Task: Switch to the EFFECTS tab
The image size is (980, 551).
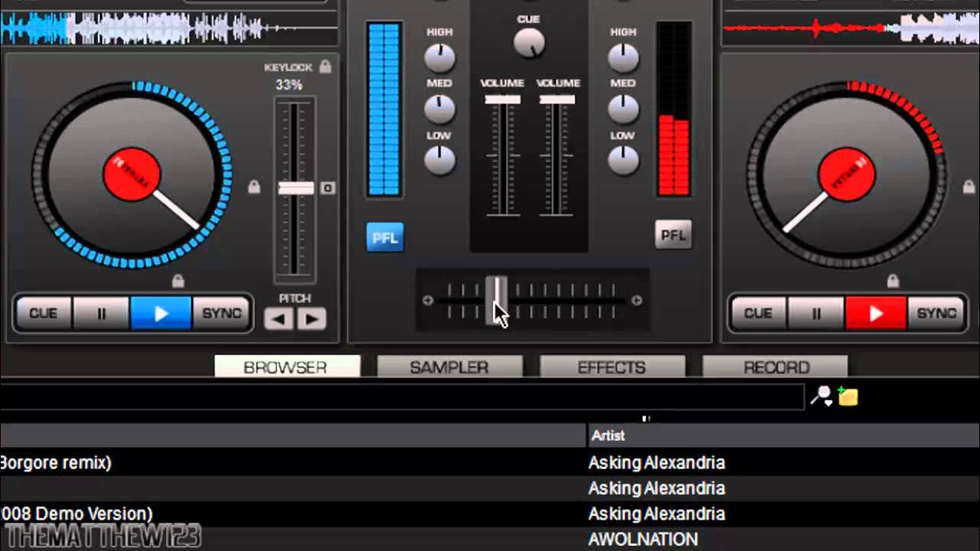Action: point(612,367)
